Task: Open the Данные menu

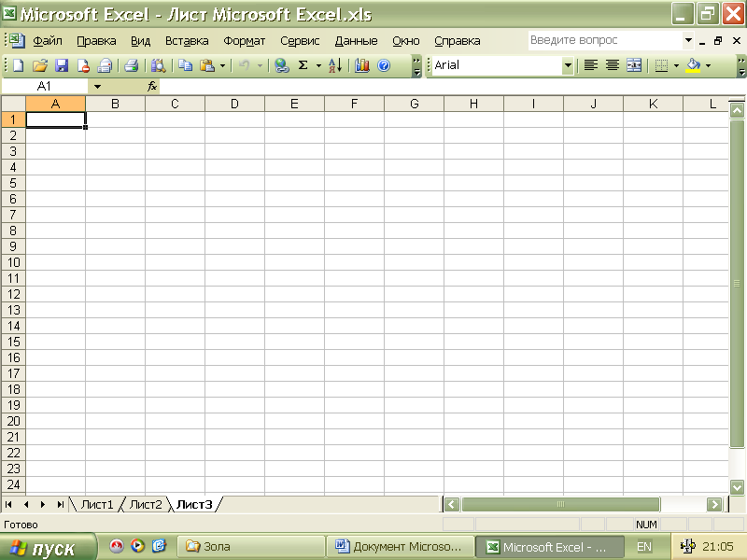Action: click(356, 41)
